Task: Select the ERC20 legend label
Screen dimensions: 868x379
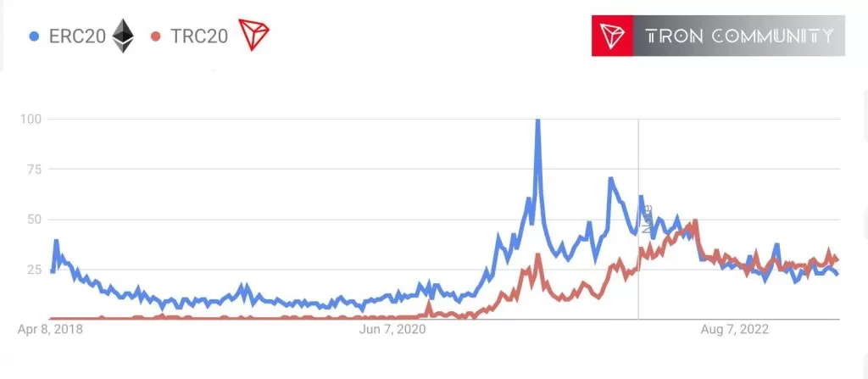Action: click(77, 36)
